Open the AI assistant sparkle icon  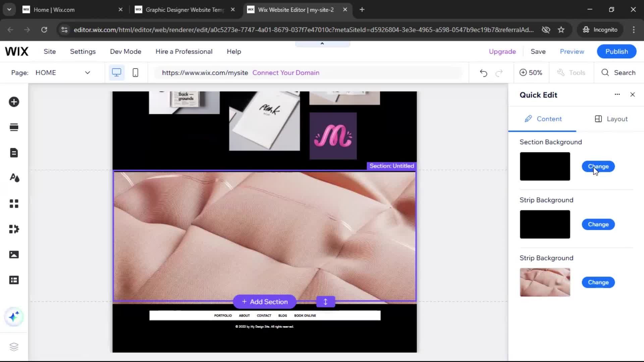(x=14, y=317)
